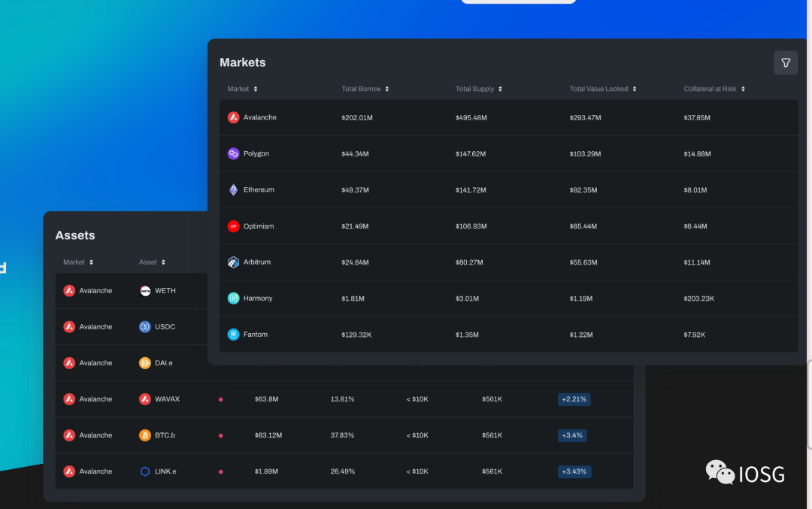Click the +3.43% badge in LINK.e row

[x=574, y=471]
